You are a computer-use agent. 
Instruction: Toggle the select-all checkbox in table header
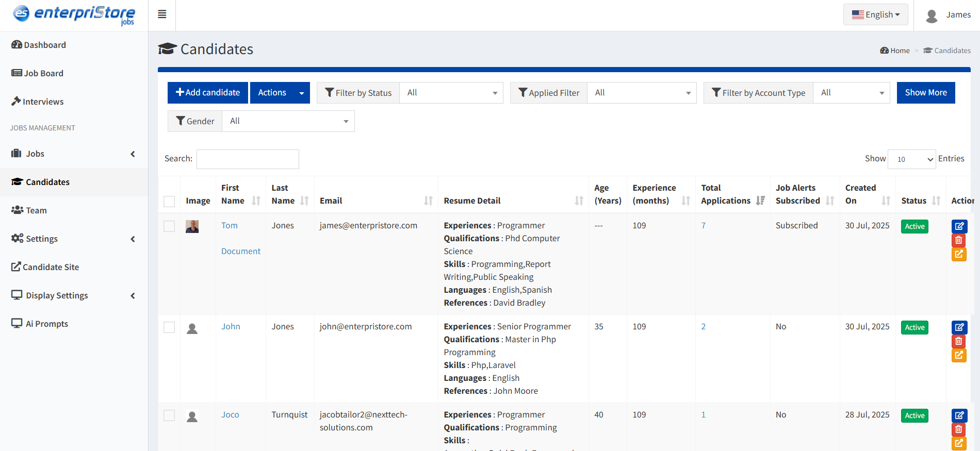(x=169, y=201)
